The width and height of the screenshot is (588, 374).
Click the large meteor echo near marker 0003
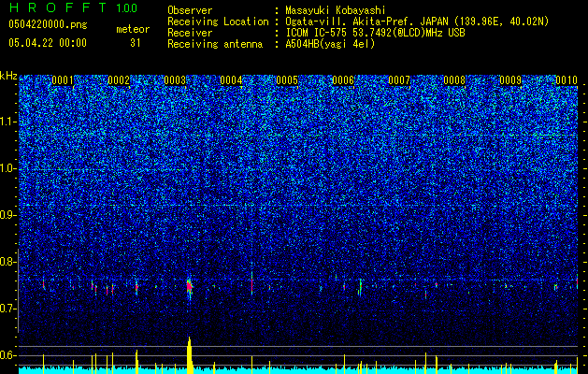click(190, 287)
